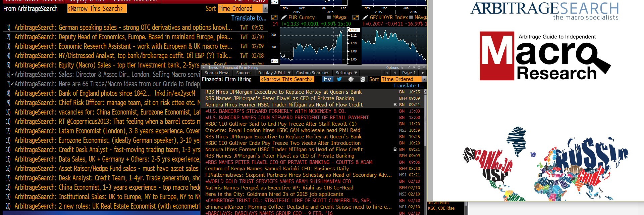The width and height of the screenshot is (644, 215).
Task: Open the Settings dropdown menu
Action: 346,73
